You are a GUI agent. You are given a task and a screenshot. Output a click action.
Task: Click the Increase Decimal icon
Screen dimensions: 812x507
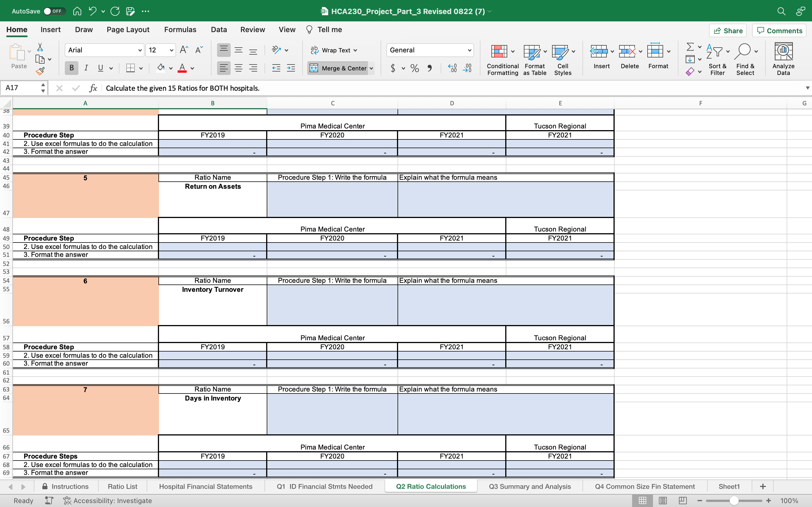452,68
